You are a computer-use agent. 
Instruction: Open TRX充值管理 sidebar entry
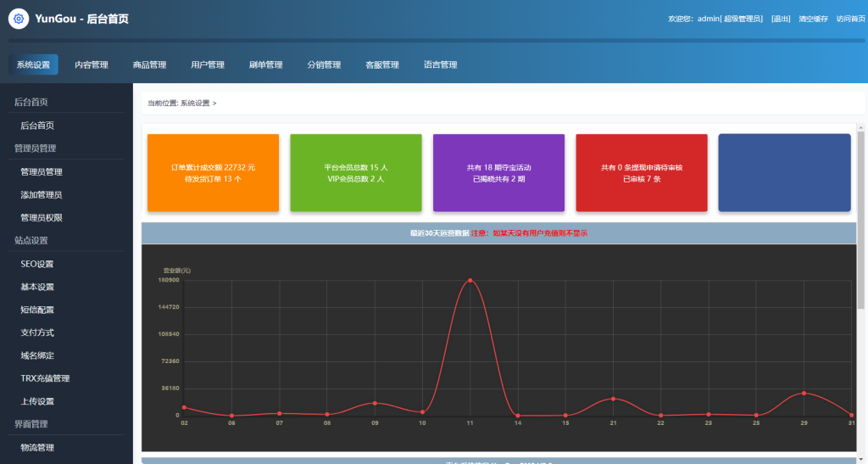pos(45,378)
